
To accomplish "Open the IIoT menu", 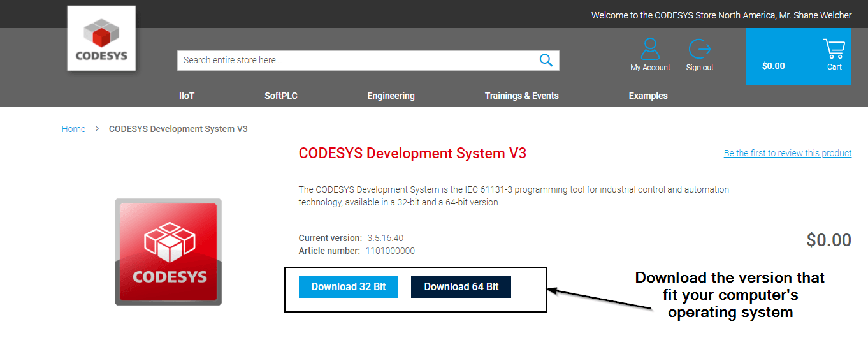I will point(187,96).
